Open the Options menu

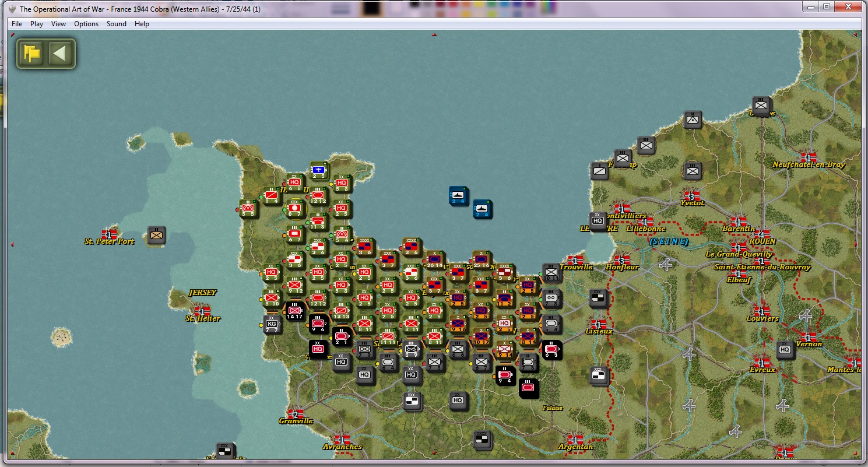point(86,24)
